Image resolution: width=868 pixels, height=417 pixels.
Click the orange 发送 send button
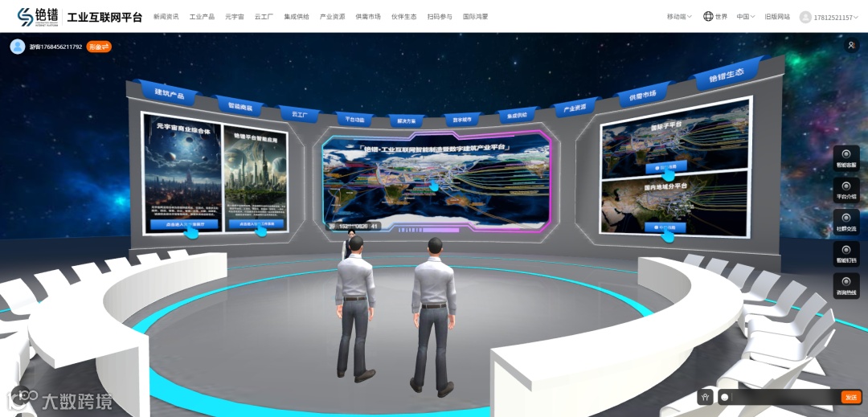851,397
